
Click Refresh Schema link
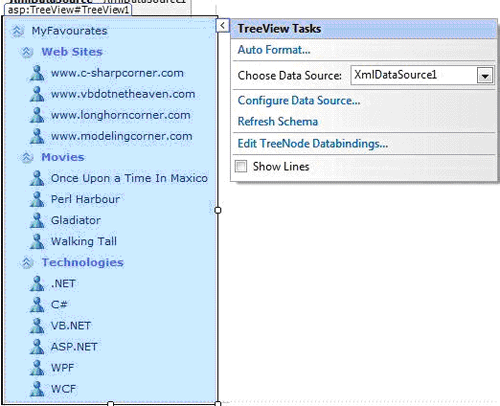278,122
